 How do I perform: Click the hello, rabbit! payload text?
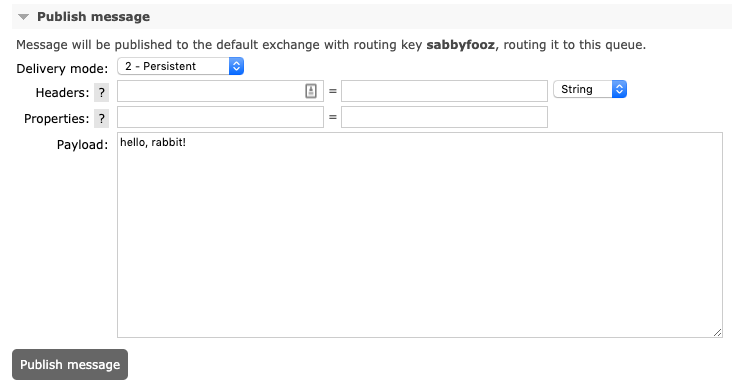[153, 142]
